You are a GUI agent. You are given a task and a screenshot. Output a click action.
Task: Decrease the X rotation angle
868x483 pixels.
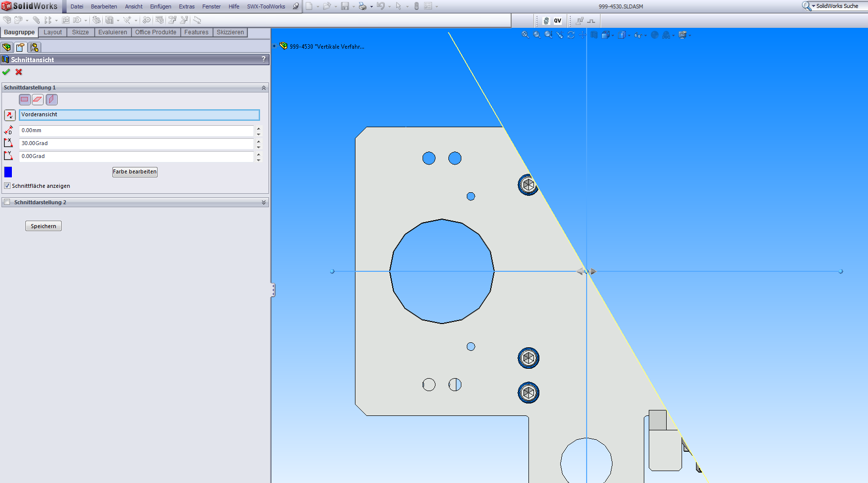pyautogui.click(x=259, y=147)
